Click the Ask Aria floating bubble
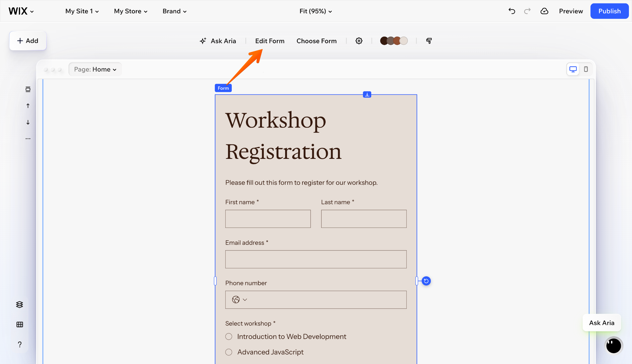The height and width of the screenshot is (364, 632). coord(602,323)
